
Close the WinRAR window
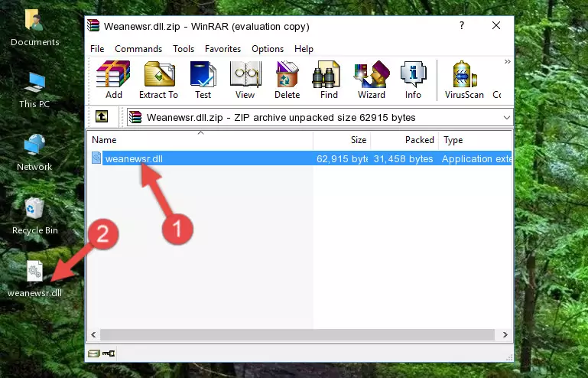tap(496, 25)
